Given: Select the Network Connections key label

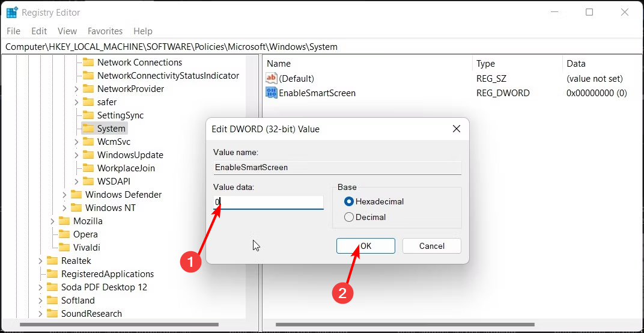Looking at the screenshot, I should click(139, 63).
